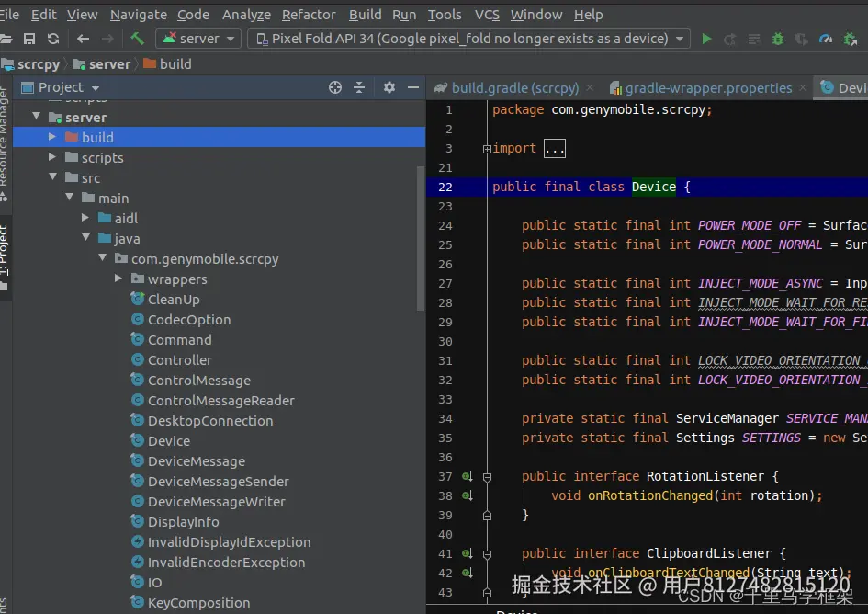The image size is (868, 614).
Task: Open the Build menu
Action: pos(365,15)
